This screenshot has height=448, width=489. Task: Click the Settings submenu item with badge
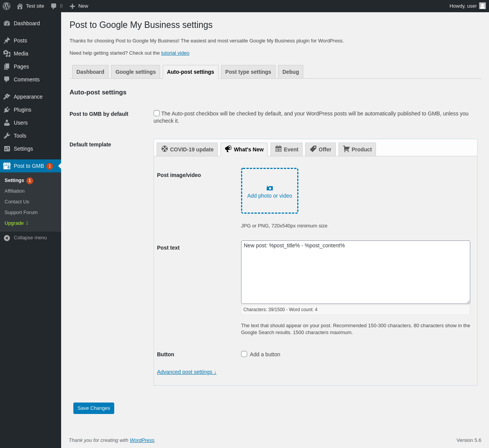pyautogui.click(x=19, y=180)
